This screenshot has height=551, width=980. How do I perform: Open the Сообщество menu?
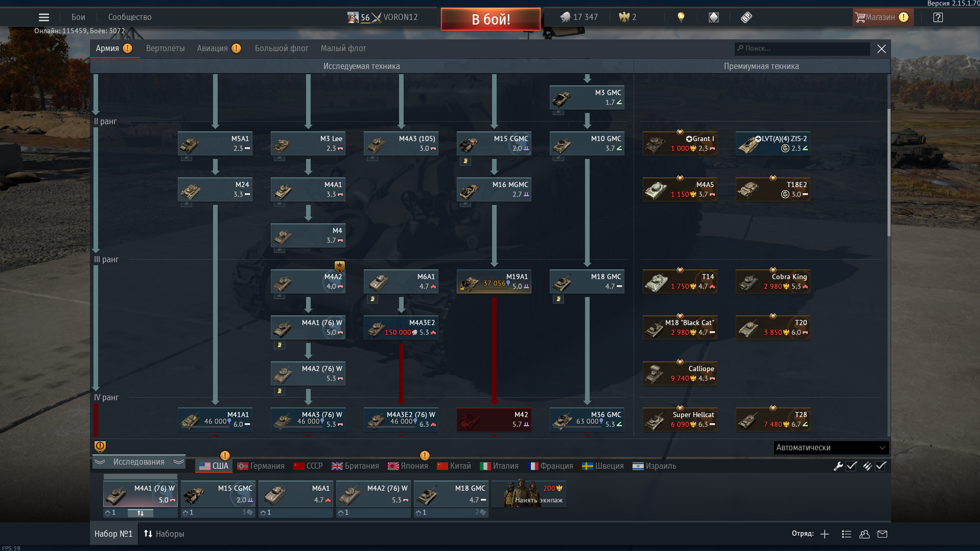(130, 17)
